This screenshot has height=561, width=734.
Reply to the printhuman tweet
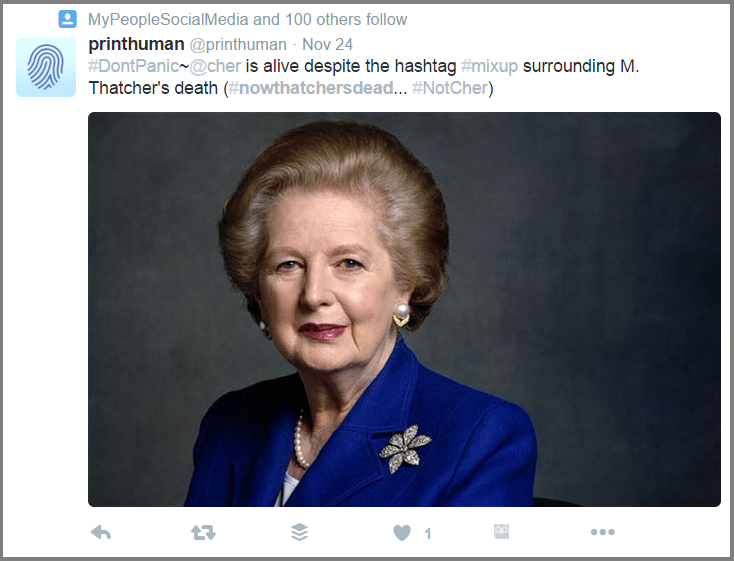pyautogui.click(x=101, y=532)
